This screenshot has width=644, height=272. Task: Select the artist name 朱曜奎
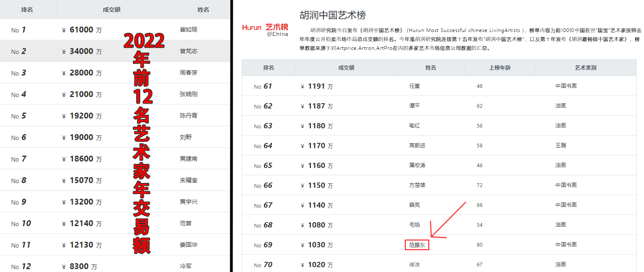point(188,180)
